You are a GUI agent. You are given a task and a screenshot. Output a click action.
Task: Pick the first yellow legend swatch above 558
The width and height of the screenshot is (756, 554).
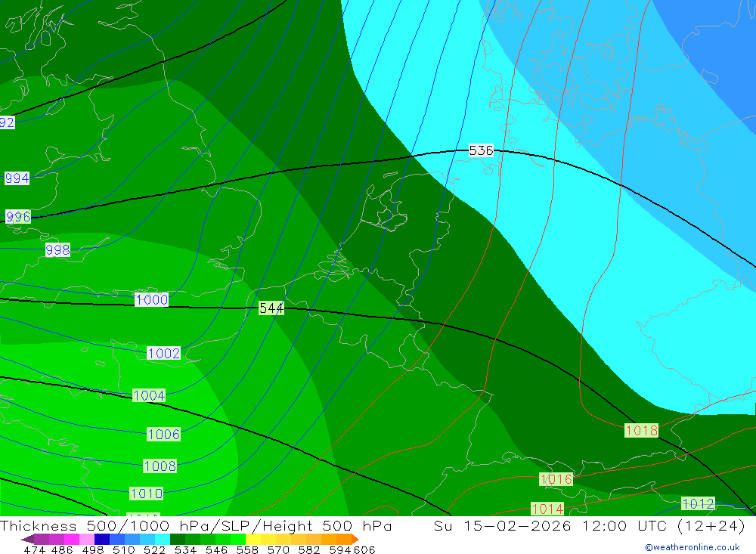[x=253, y=539]
